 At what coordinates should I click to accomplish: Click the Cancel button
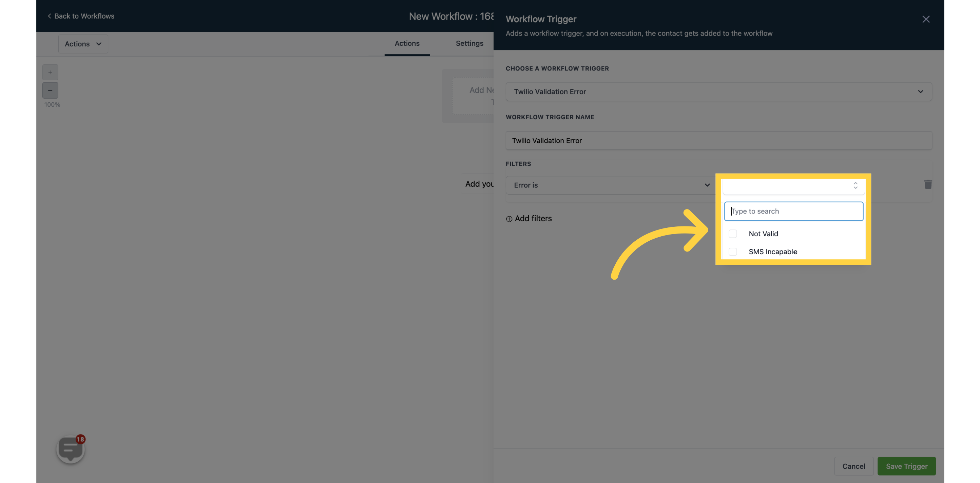point(853,466)
